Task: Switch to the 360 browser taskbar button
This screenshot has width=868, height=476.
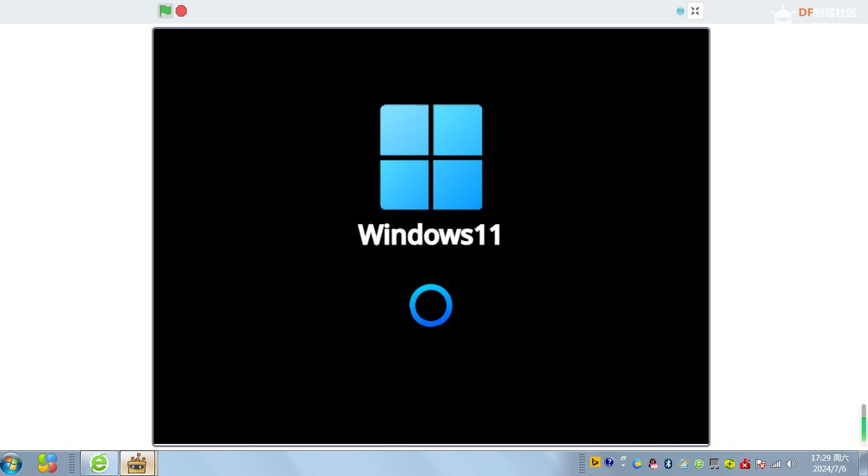Action: tap(99, 463)
